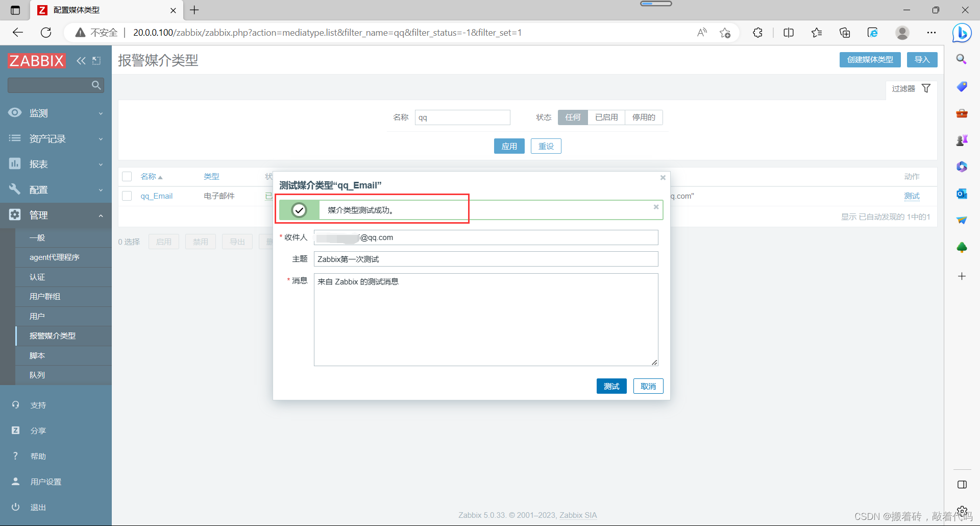This screenshot has height=526, width=980.
Task: Open collections icon
Action: [845, 33]
